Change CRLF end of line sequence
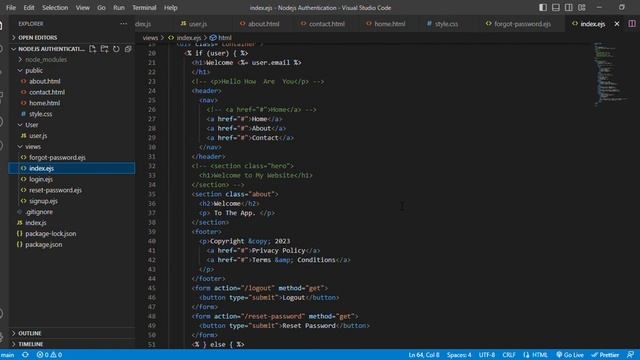This screenshot has width=640, height=360. (509, 355)
